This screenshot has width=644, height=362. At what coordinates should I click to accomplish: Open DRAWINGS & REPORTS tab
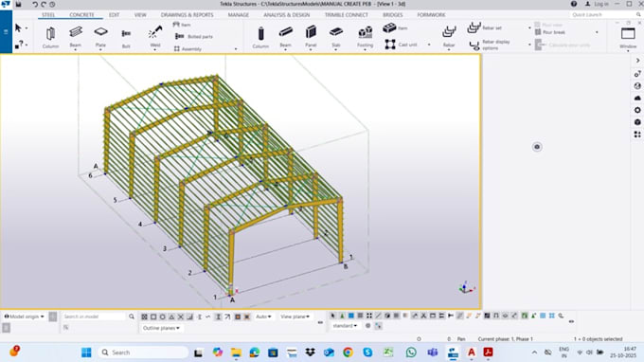coord(187,15)
